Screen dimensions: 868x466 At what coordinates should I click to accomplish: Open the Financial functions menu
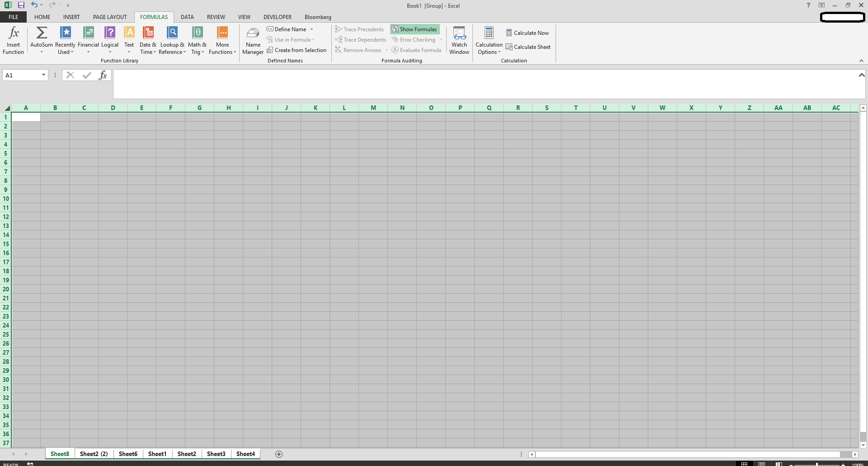click(x=88, y=40)
